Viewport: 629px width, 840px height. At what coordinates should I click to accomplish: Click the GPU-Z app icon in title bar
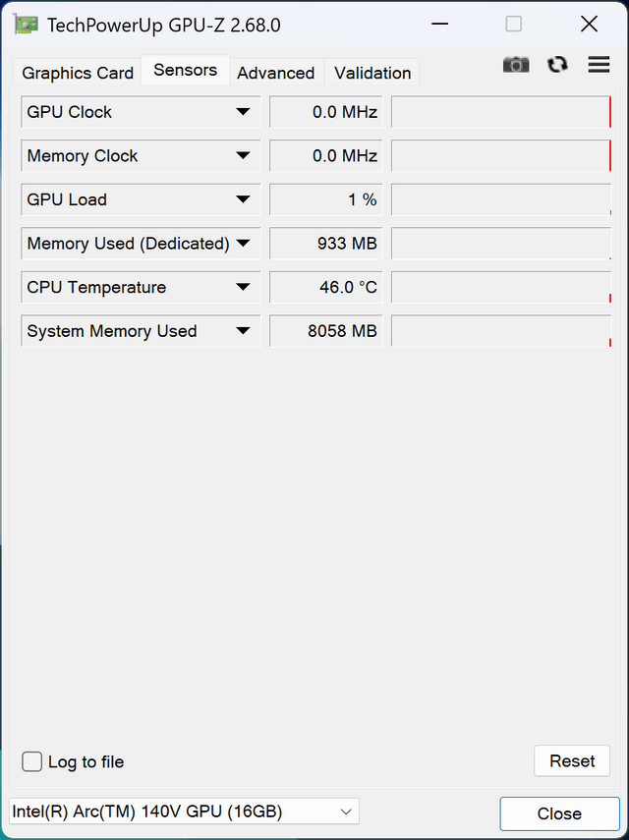click(x=26, y=25)
